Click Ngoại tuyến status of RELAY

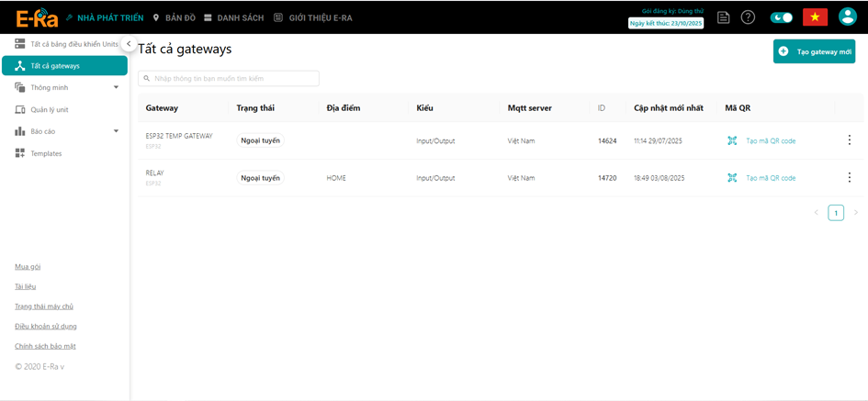pos(261,177)
